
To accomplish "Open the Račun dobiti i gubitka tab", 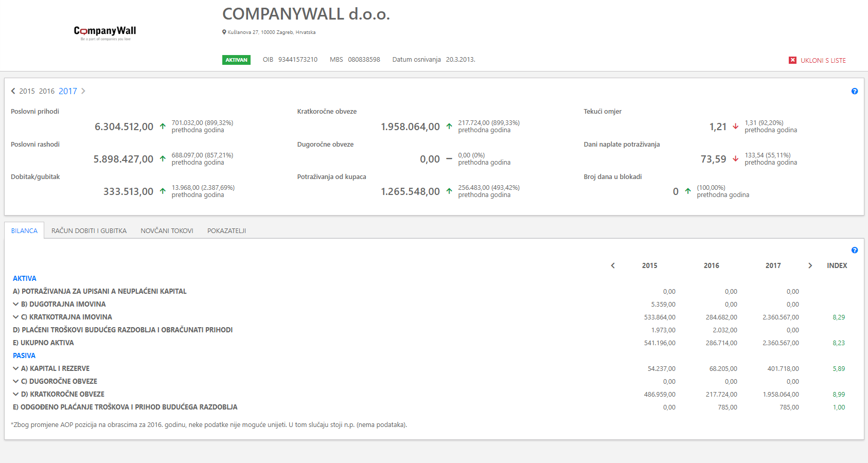I will (x=89, y=230).
